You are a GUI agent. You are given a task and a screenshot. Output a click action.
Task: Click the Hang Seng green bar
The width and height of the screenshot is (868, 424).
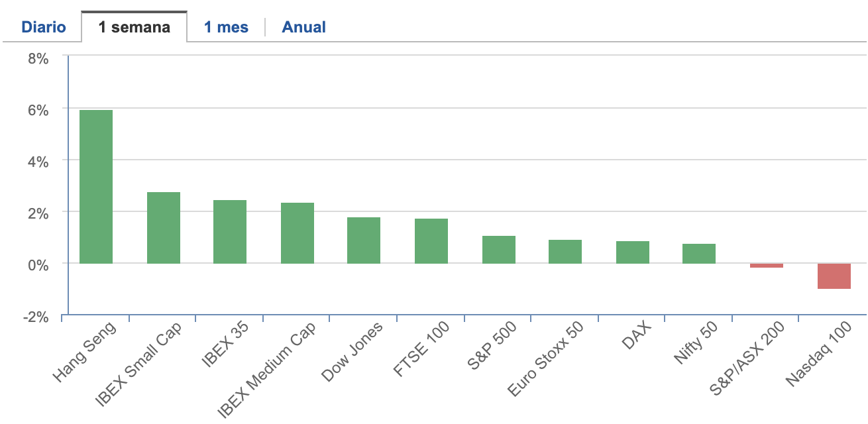(x=96, y=187)
